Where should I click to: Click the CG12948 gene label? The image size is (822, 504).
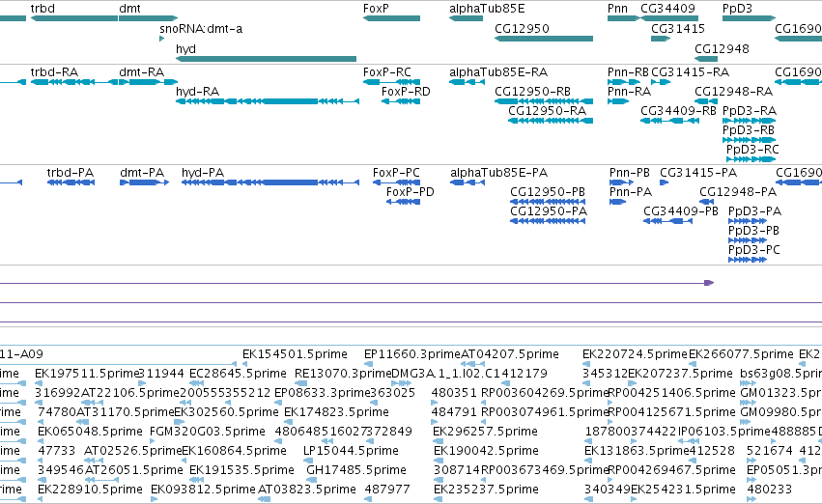point(722,48)
